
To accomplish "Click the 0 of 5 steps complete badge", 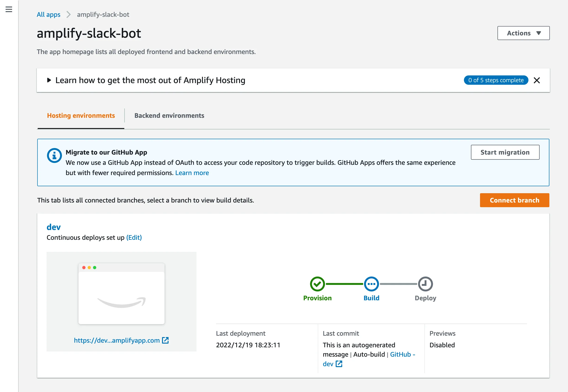I will pos(496,80).
